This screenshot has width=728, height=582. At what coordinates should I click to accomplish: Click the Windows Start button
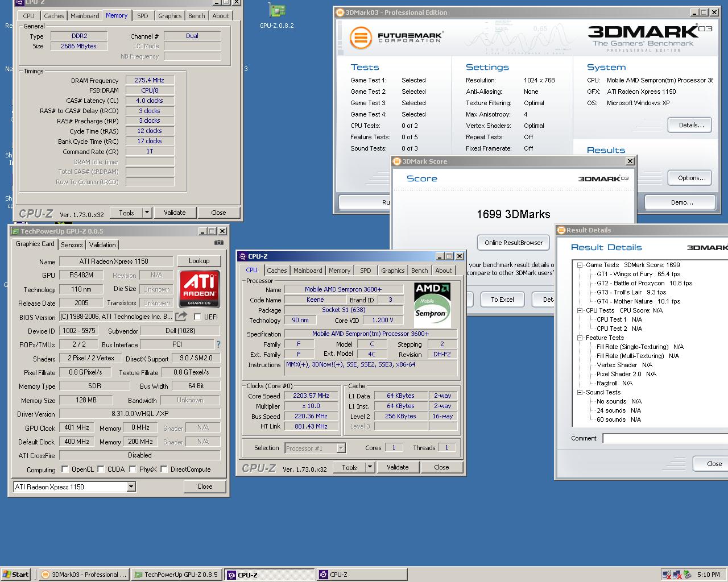pos(15,575)
